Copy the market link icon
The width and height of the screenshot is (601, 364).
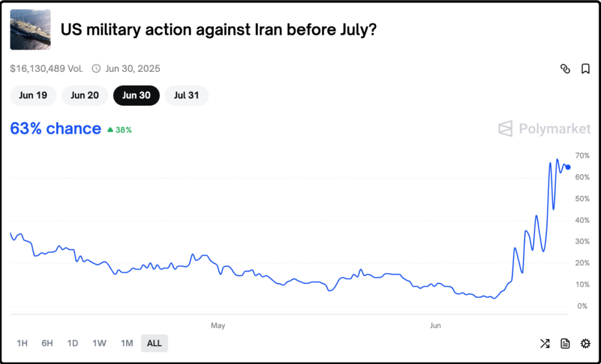pyautogui.click(x=565, y=69)
